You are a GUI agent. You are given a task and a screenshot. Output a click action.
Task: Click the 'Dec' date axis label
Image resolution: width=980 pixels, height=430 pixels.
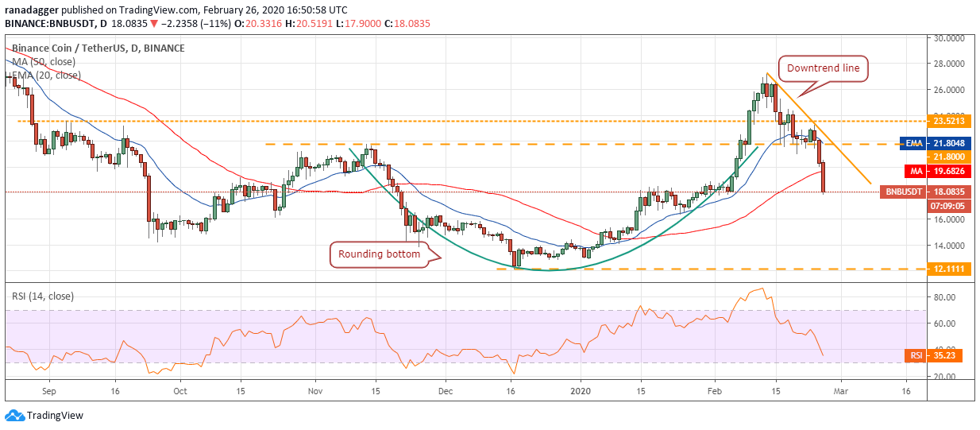(x=446, y=392)
